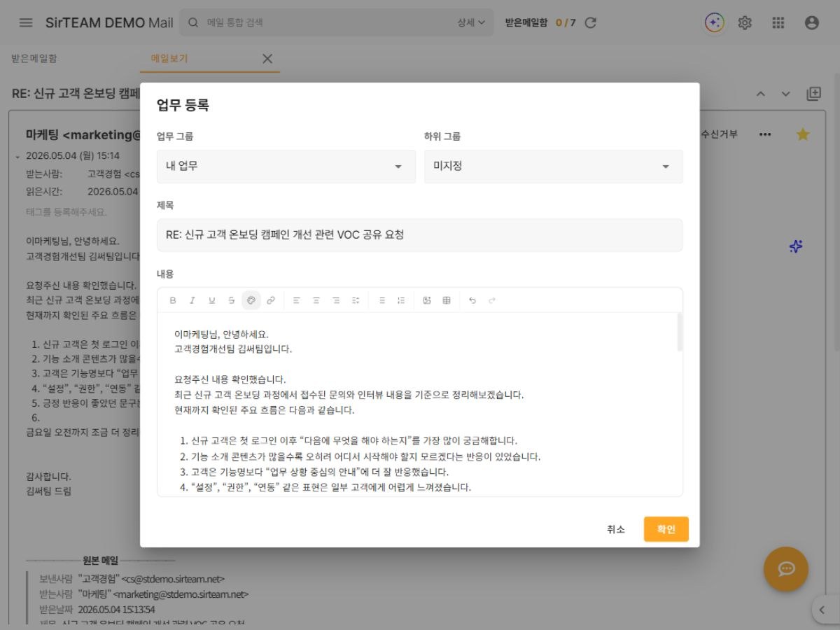This screenshot has width=840, height=630.
Task: Click the 취소 cancel button
Action: click(616, 529)
